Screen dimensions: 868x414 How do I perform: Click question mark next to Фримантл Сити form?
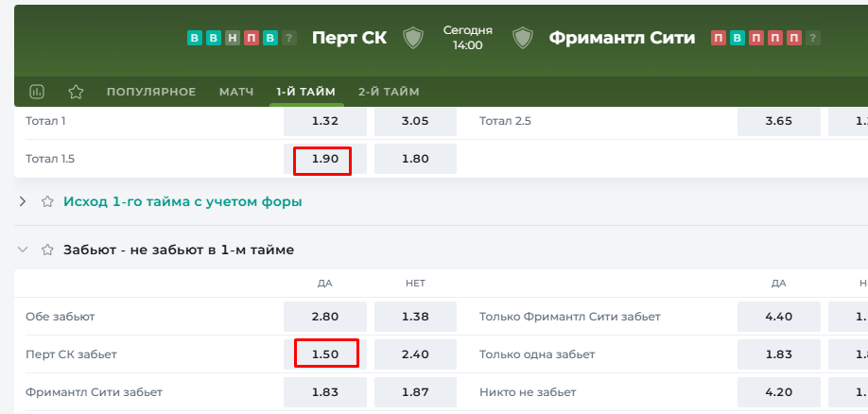[x=812, y=38]
